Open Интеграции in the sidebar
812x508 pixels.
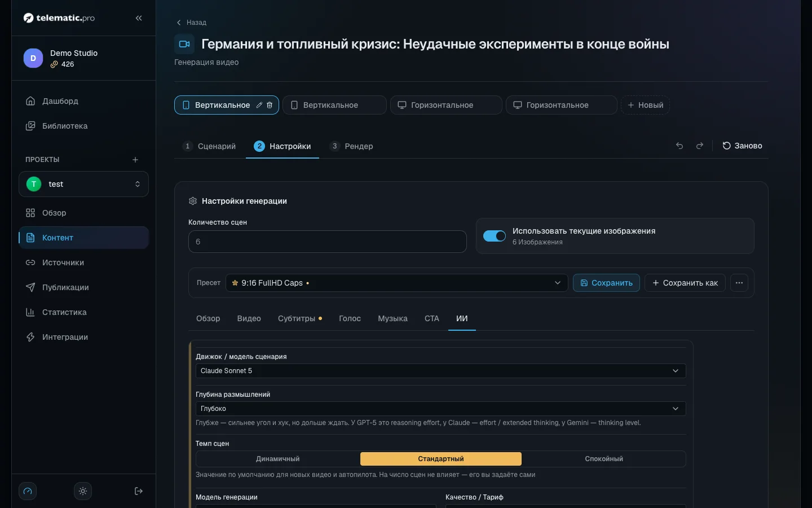(84, 337)
